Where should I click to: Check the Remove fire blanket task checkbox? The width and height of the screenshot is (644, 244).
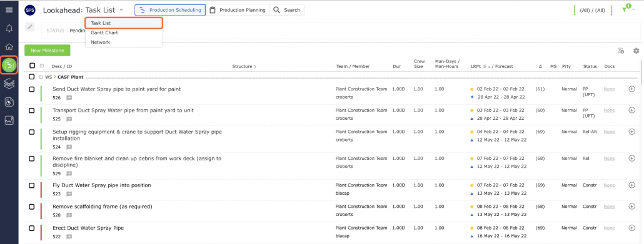click(32, 159)
